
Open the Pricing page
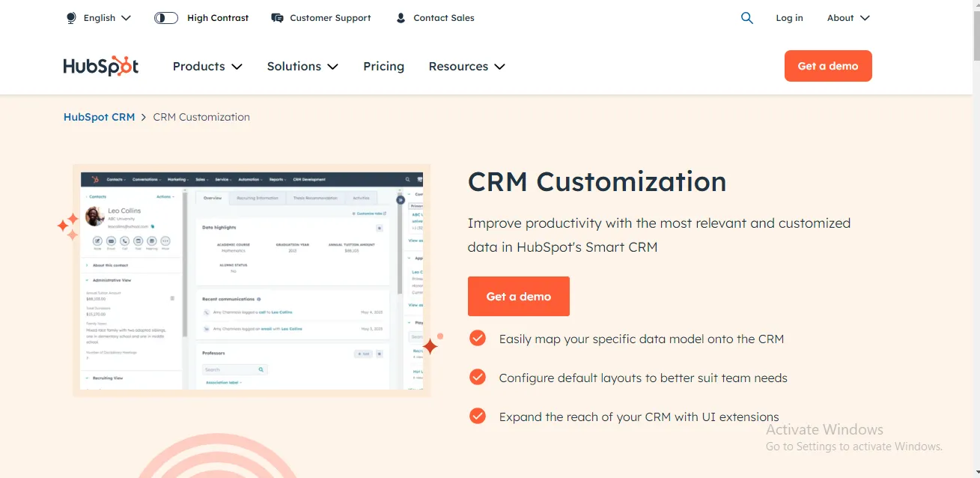383,67
